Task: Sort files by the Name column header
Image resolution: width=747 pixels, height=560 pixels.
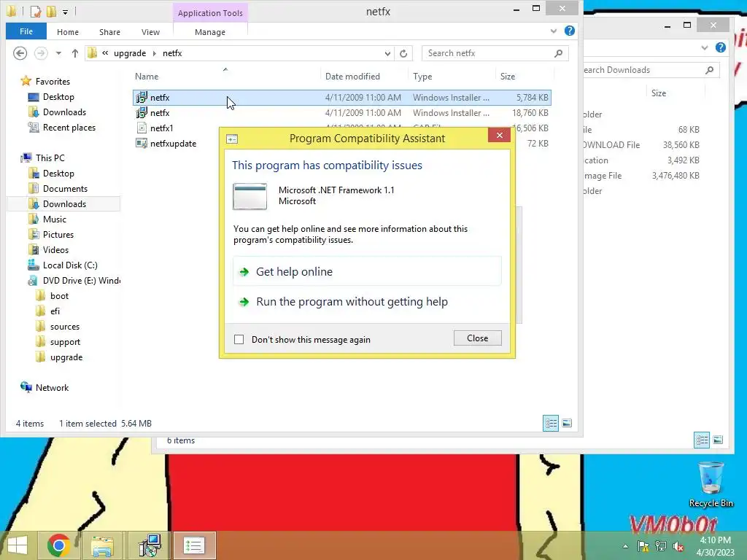Action: click(x=146, y=76)
